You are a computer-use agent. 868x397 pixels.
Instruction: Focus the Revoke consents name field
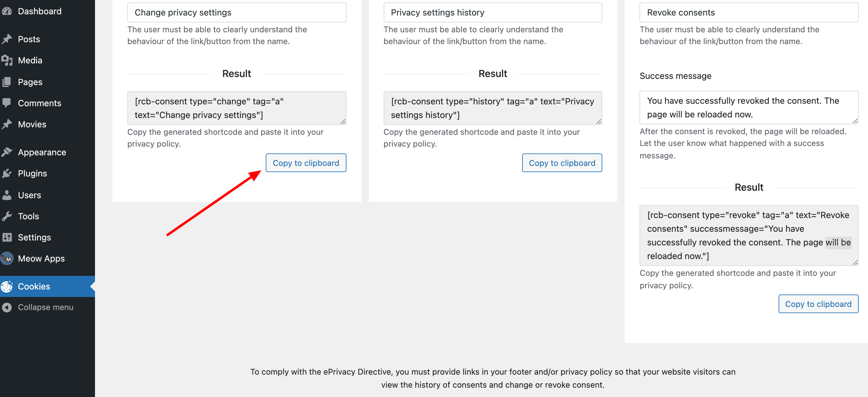tap(748, 12)
